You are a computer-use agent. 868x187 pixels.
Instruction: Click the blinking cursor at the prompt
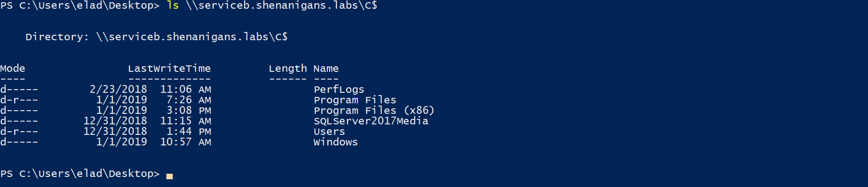tap(170, 176)
